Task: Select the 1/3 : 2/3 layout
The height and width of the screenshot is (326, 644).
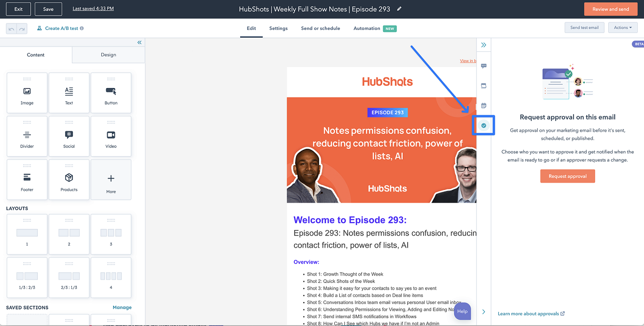Action: pyautogui.click(x=27, y=278)
